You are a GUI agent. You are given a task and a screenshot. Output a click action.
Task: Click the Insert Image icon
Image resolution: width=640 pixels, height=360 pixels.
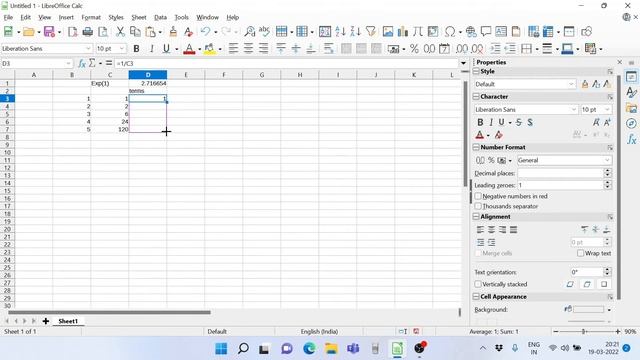388,31
